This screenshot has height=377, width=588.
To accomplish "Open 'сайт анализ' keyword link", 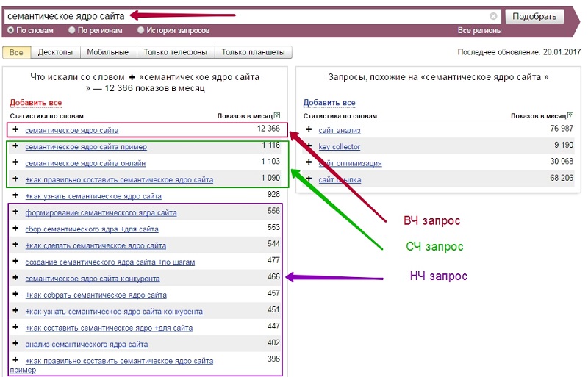I will click(340, 131).
